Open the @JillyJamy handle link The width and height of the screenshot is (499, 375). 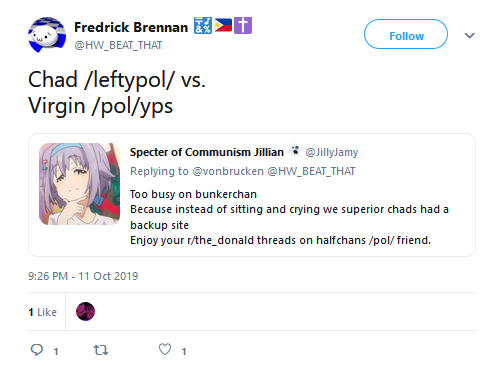[332, 152]
